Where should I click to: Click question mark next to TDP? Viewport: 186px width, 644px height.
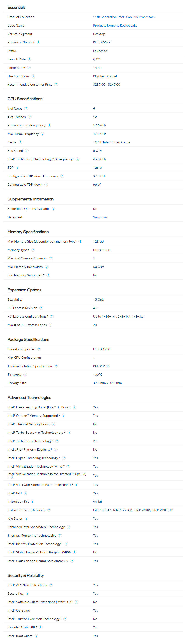tap(18, 168)
